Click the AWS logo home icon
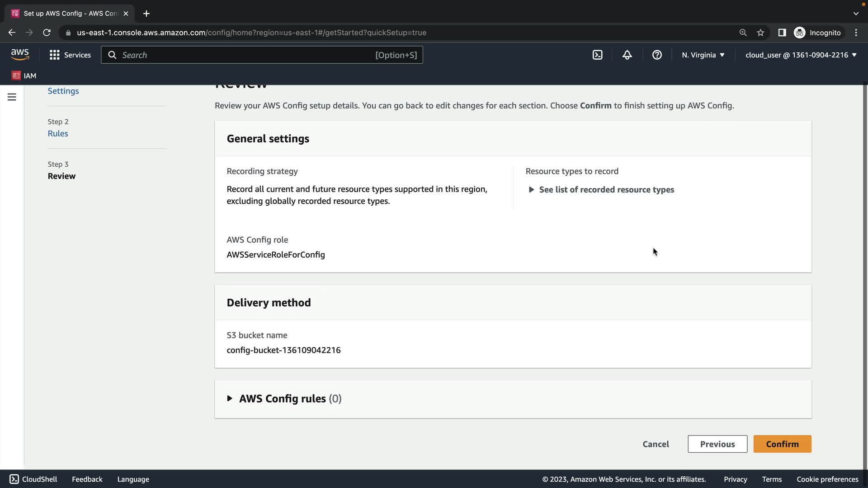Screen dimensions: 868x488 (20, 55)
